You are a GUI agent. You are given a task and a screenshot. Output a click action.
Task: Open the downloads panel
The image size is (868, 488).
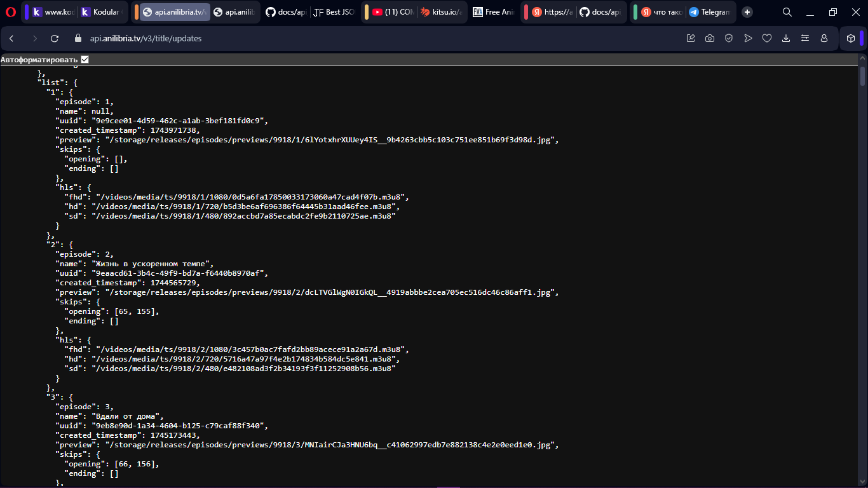pos(786,38)
